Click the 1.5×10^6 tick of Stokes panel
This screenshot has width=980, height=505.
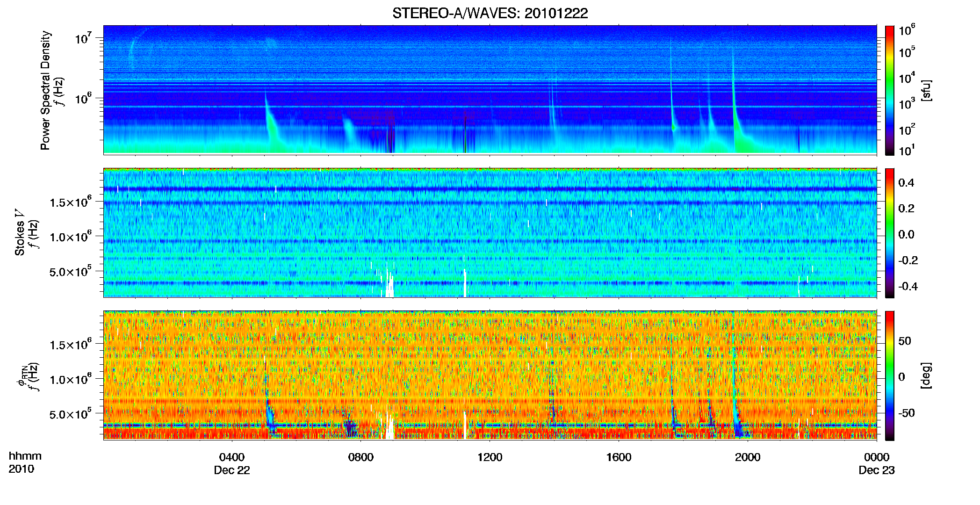[71, 202]
